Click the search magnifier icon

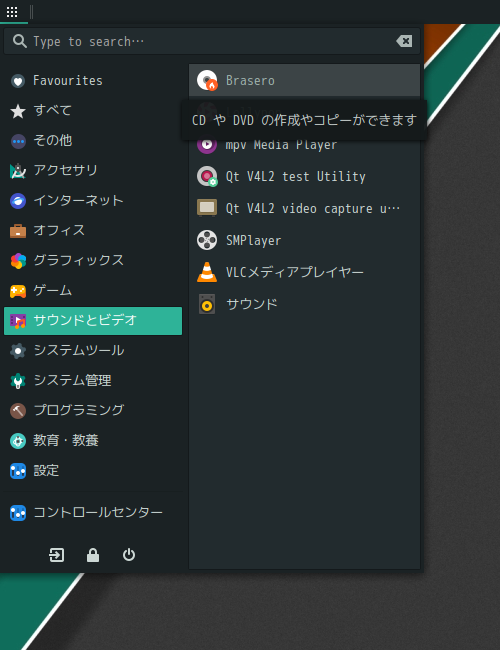tap(19, 41)
